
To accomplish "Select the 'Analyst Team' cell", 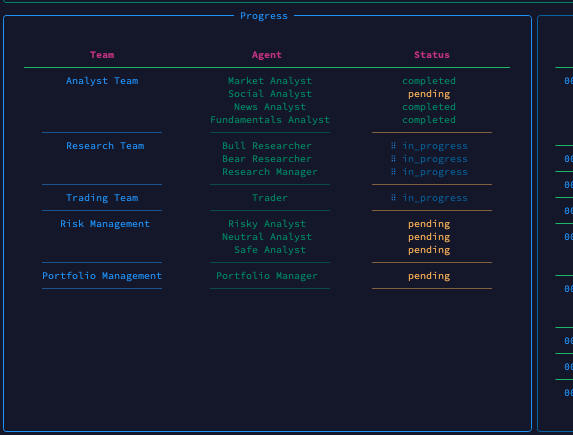I will [x=102, y=81].
